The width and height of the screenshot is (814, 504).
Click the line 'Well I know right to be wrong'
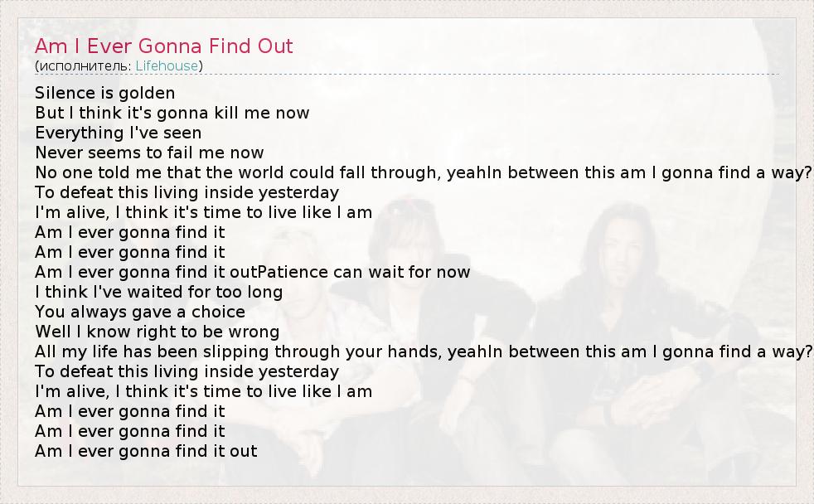pyautogui.click(x=157, y=332)
